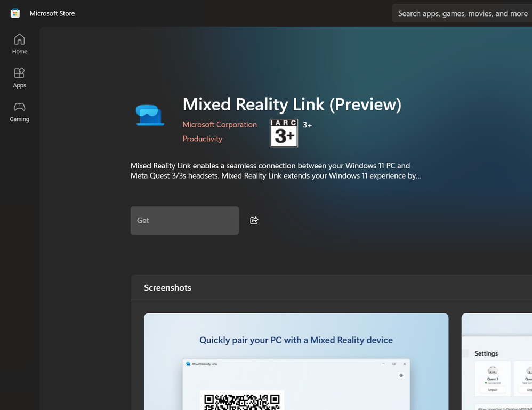Click the Get button to install

click(x=184, y=220)
